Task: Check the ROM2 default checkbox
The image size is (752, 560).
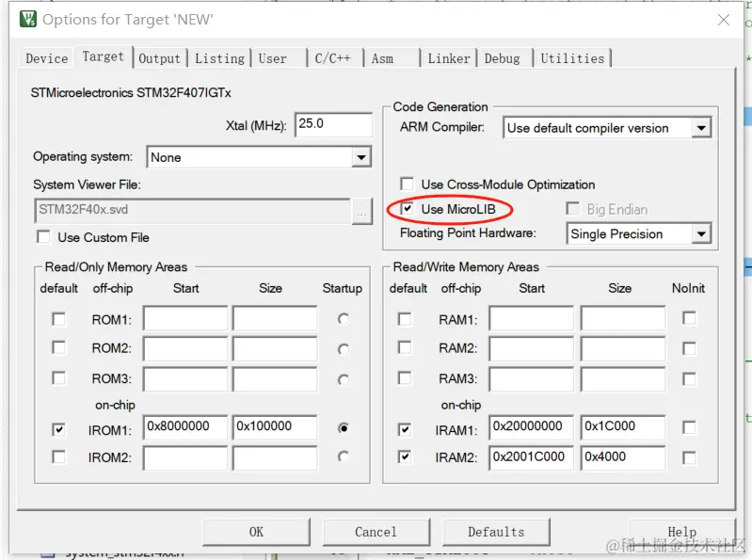Action: 58,347
